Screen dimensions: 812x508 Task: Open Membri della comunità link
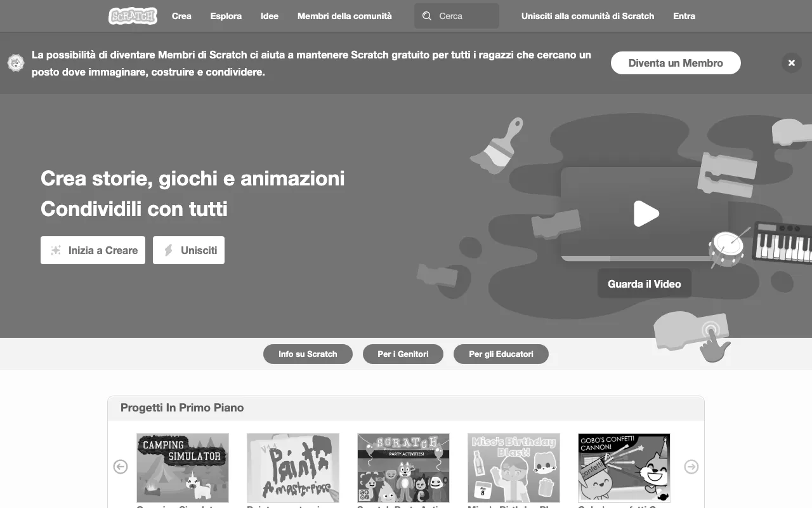tap(344, 16)
